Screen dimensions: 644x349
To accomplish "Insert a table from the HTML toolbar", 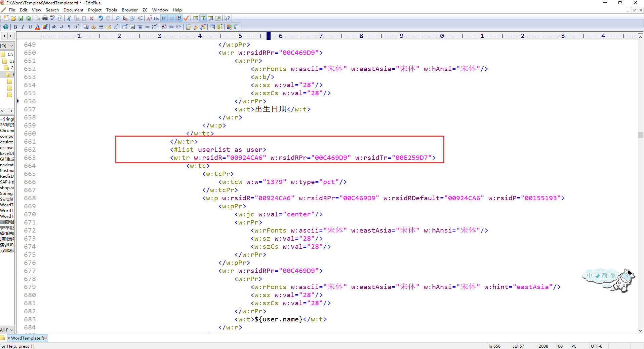I will 124,27.
